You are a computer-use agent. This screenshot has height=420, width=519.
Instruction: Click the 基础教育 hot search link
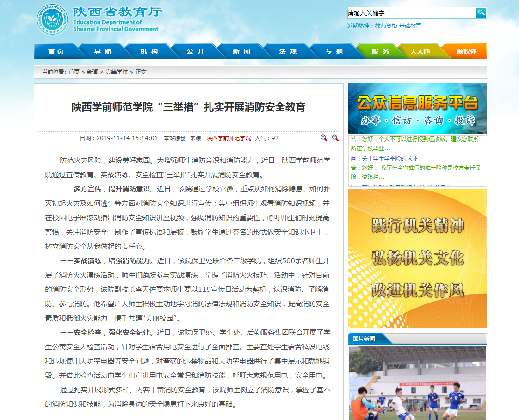click(410, 26)
